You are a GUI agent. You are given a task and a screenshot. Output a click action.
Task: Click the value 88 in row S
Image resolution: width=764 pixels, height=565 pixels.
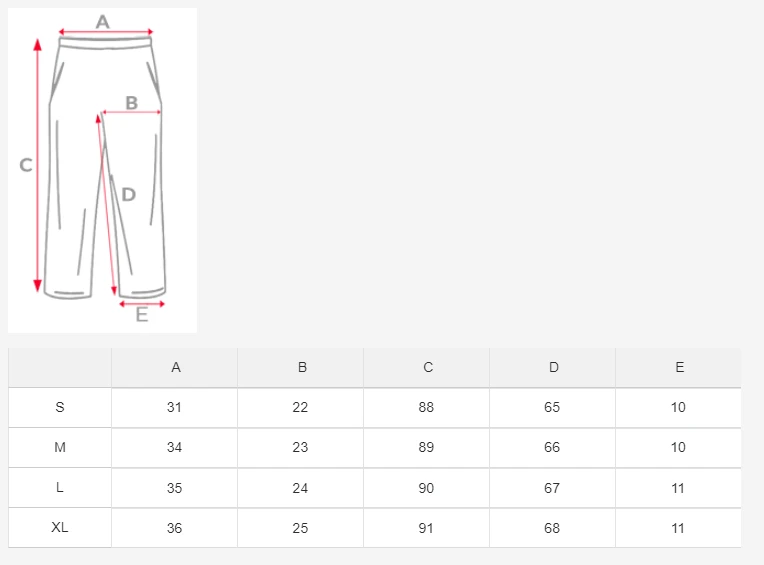pyautogui.click(x=426, y=408)
